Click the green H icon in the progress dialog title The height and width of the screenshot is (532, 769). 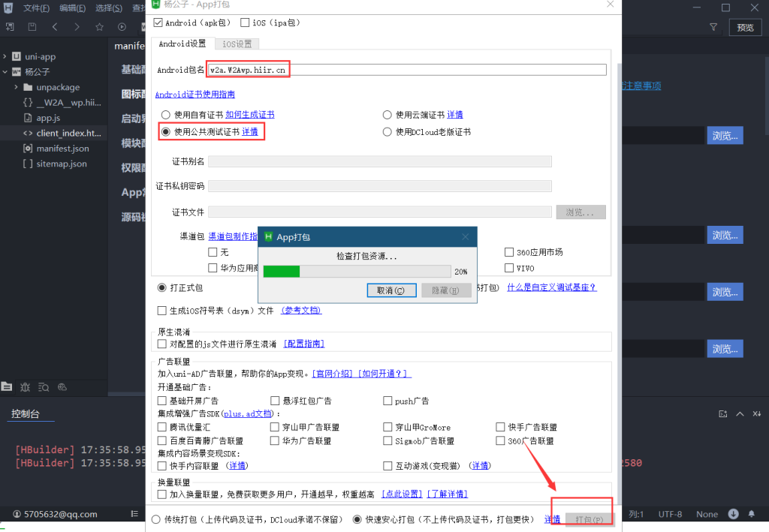268,236
